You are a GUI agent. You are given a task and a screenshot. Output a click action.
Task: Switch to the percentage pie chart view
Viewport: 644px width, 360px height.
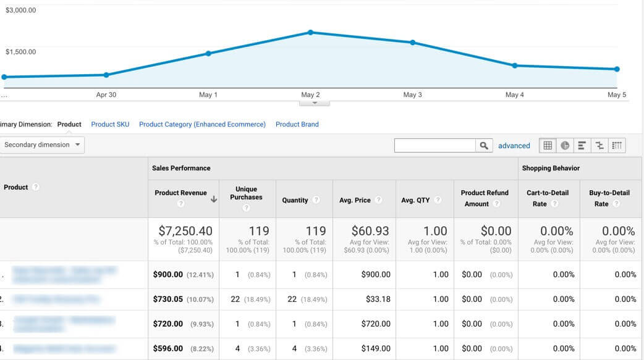[x=564, y=145]
